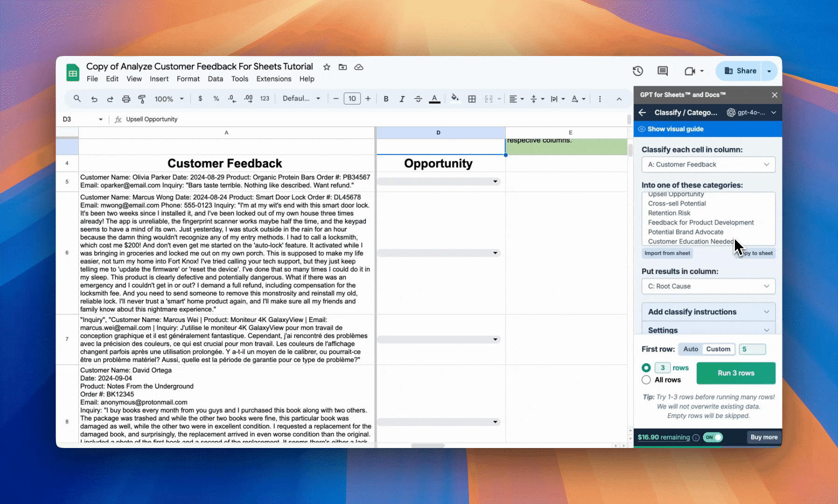The image size is (838, 504).
Task: Go back with the sidebar arrow
Action: coord(642,112)
